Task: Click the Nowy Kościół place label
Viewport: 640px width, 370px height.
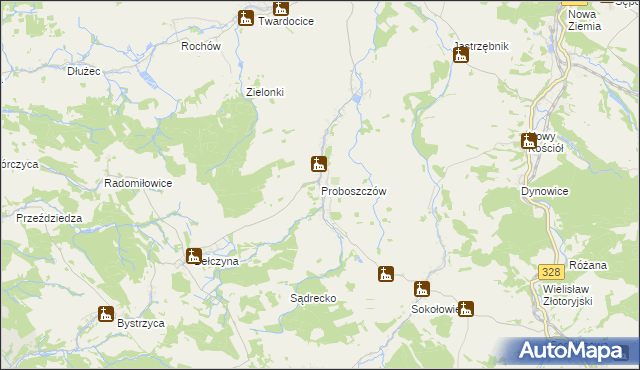Action: (x=546, y=143)
